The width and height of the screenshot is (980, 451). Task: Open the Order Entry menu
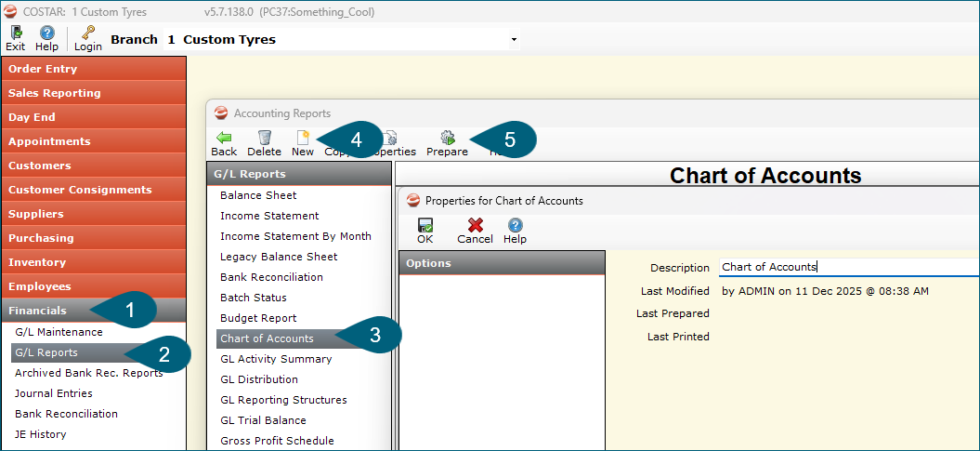coord(94,69)
